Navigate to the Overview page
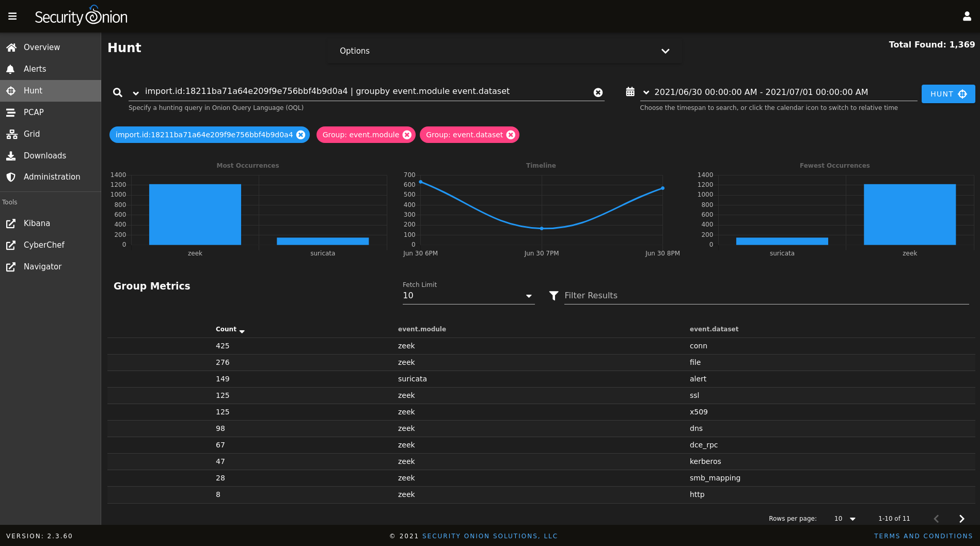The image size is (980, 546). coord(41,47)
